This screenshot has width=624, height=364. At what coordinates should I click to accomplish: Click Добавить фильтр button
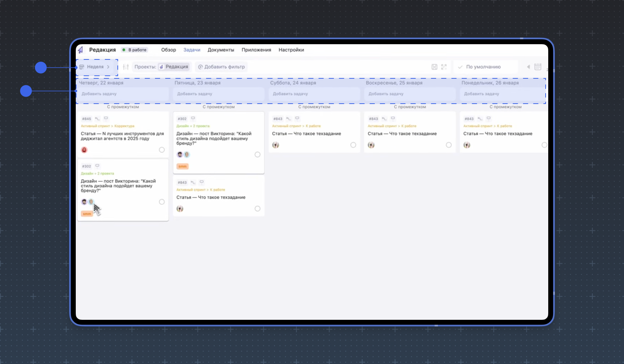(x=221, y=67)
